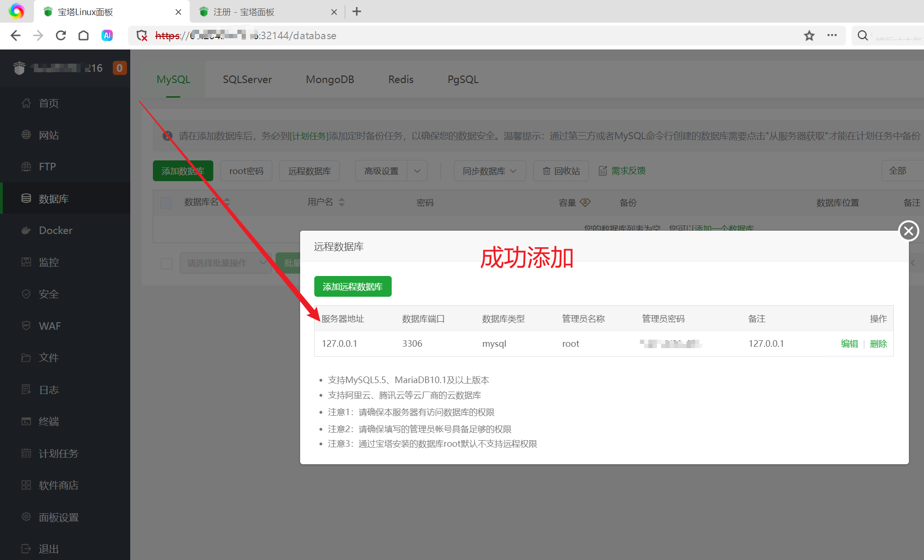This screenshot has width=924, height=560.
Task: Click the 终端 terminal icon in sidebar
Action: coord(26,421)
